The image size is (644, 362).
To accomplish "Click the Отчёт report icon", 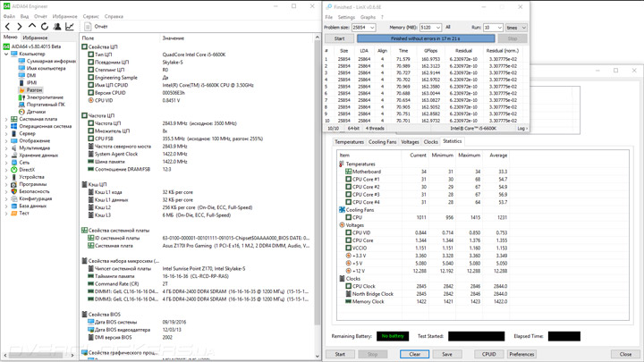I will [88, 27].
